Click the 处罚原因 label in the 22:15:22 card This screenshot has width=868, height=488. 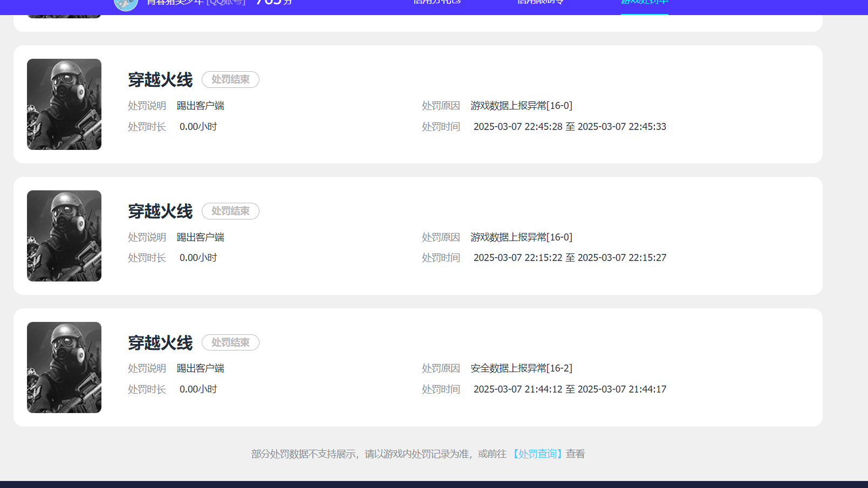(441, 237)
